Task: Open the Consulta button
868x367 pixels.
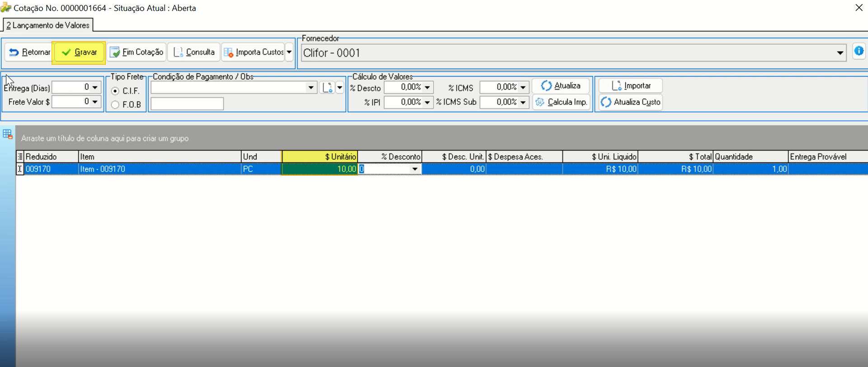Action: tap(194, 52)
